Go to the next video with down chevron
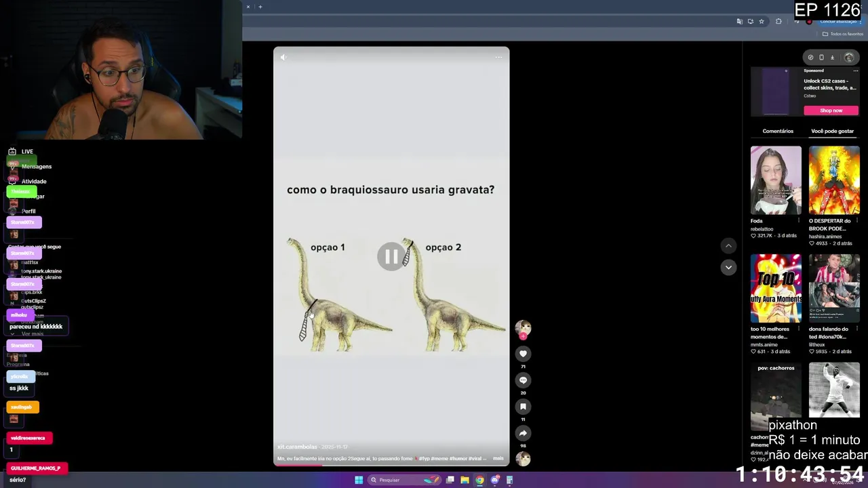 tap(728, 268)
